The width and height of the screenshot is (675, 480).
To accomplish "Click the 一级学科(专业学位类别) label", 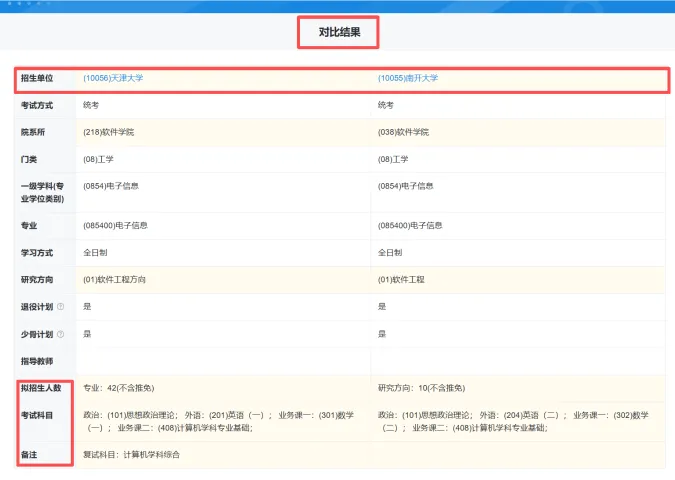I will click(x=42, y=192).
